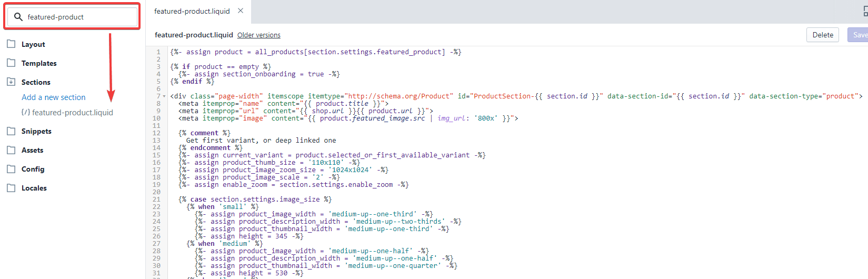The height and width of the screenshot is (279, 868).
Task: Click the Delete button
Action: [x=823, y=35]
